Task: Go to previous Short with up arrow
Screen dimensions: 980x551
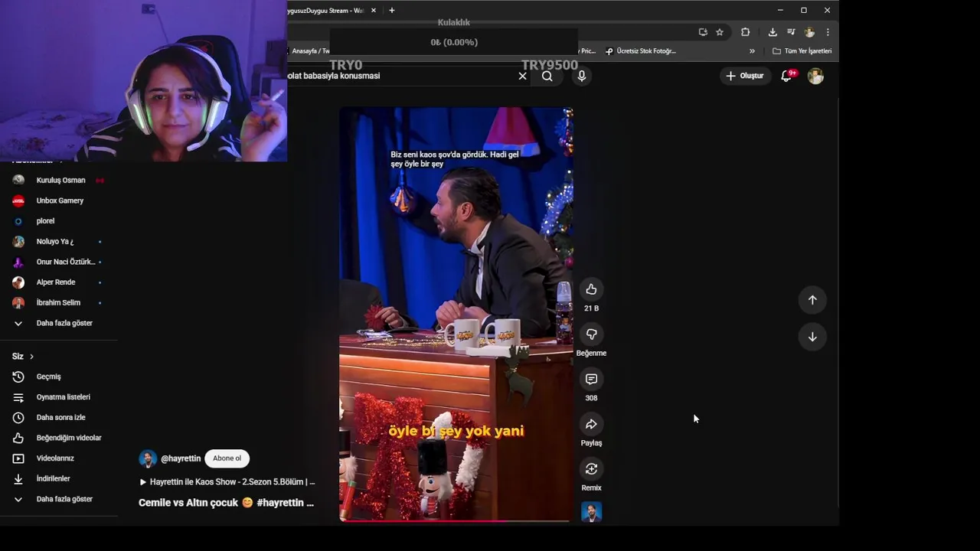Action: click(x=812, y=300)
